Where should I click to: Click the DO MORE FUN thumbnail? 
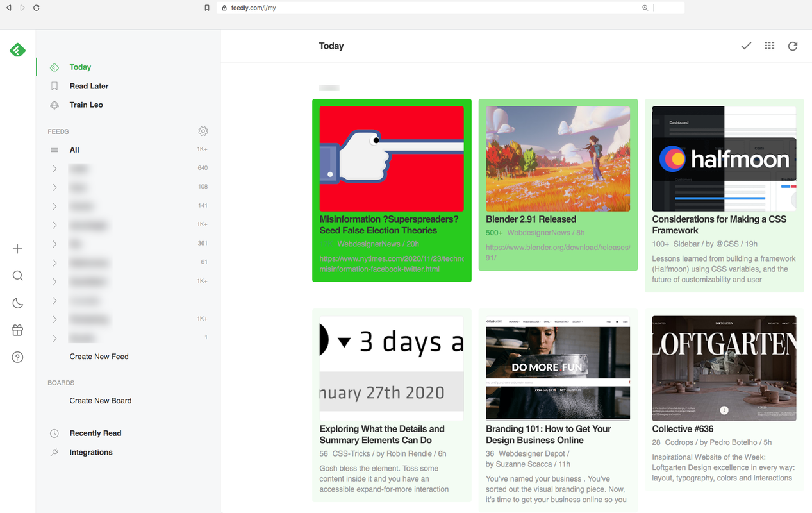[x=558, y=369]
